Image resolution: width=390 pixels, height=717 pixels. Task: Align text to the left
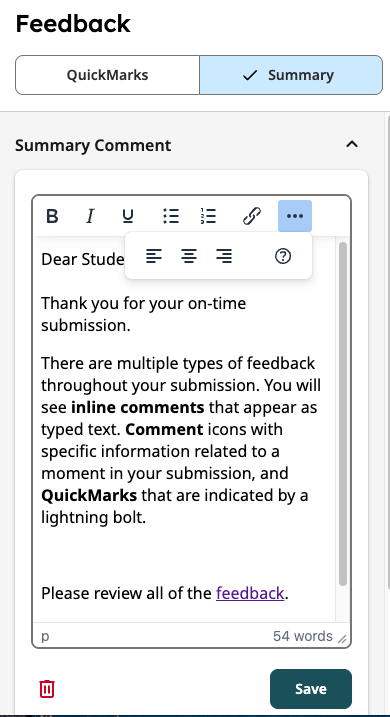click(x=154, y=256)
